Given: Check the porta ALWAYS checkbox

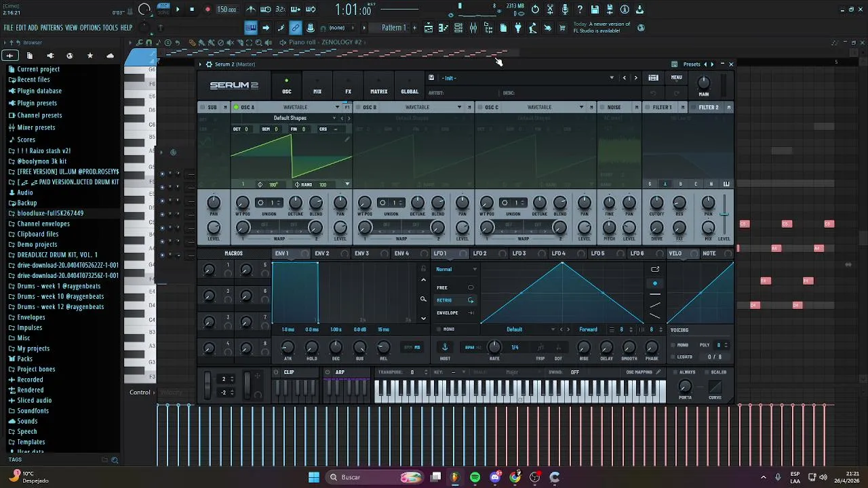Looking at the screenshot, I should pos(674,372).
